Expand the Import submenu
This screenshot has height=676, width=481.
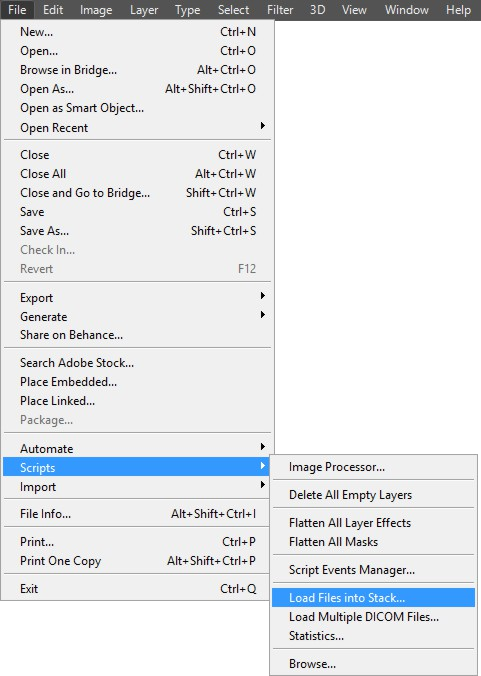(x=137, y=486)
